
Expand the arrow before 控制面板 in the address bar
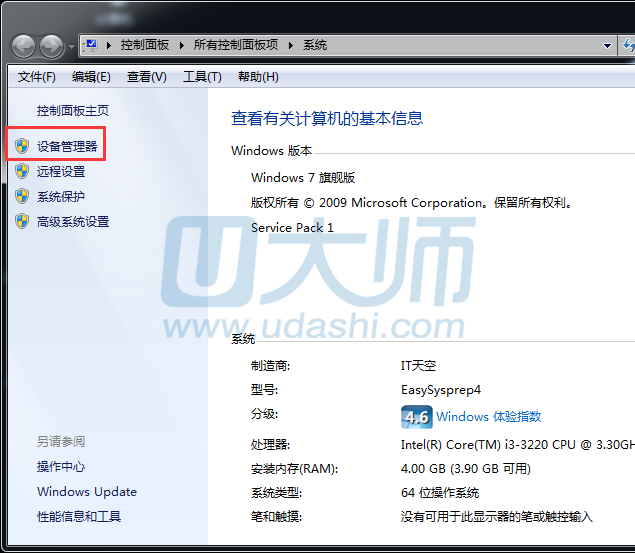[109, 45]
